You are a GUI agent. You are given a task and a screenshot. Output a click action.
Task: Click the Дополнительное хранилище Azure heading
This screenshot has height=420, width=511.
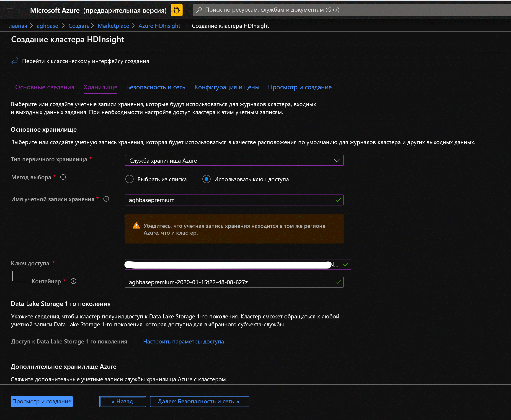(63, 366)
